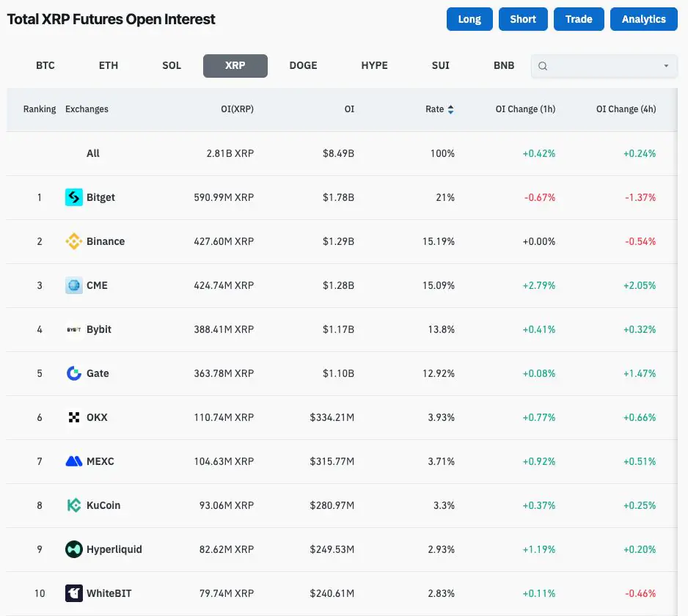Image resolution: width=688 pixels, height=616 pixels.
Task: Click Bybit's 13.8% rate value
Action: pyautogui.click(x=442, y=329)
